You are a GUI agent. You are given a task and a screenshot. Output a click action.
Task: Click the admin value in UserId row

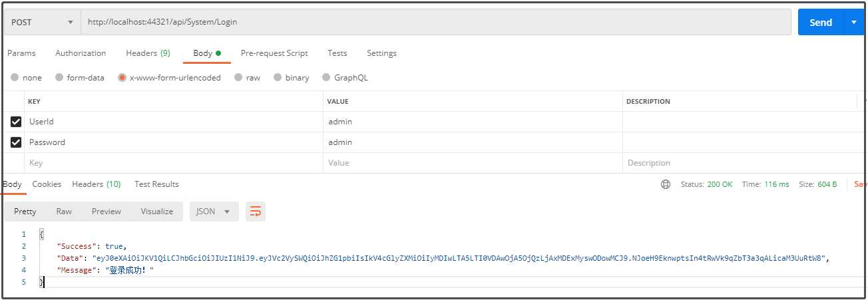(340, 122)
